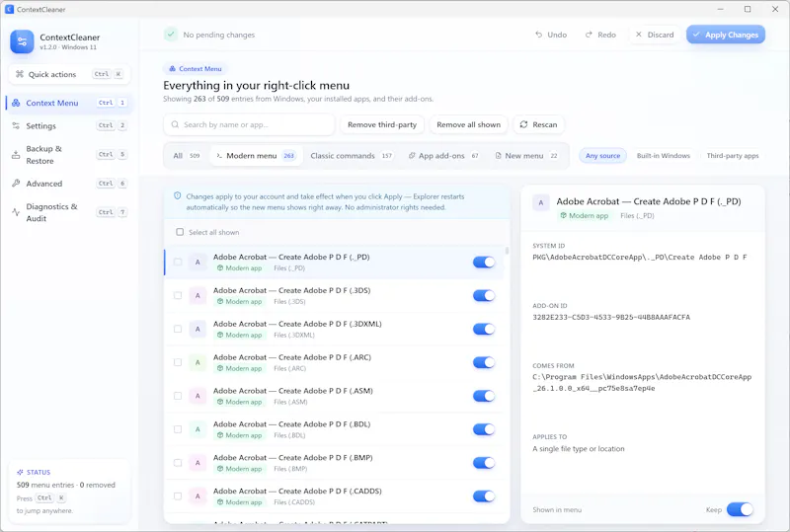Click the Rescan button
Viewport: 790px width, 532px height.
(x=538, y=124)
